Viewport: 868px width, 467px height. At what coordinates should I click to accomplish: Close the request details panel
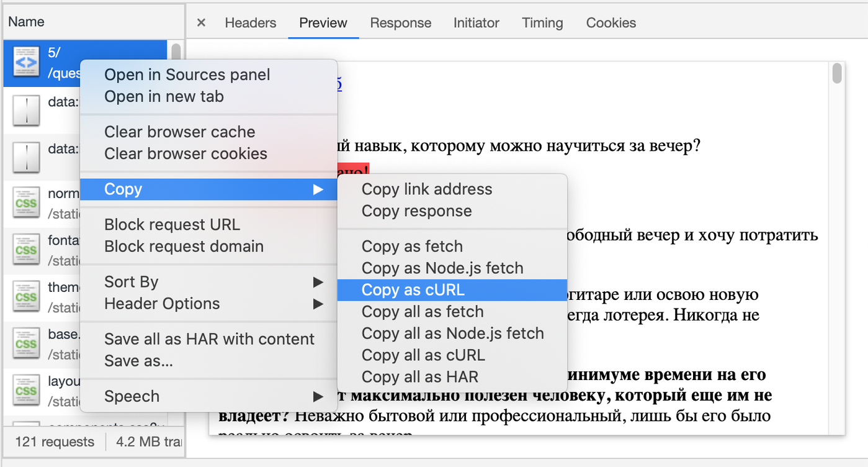[201, 23]
